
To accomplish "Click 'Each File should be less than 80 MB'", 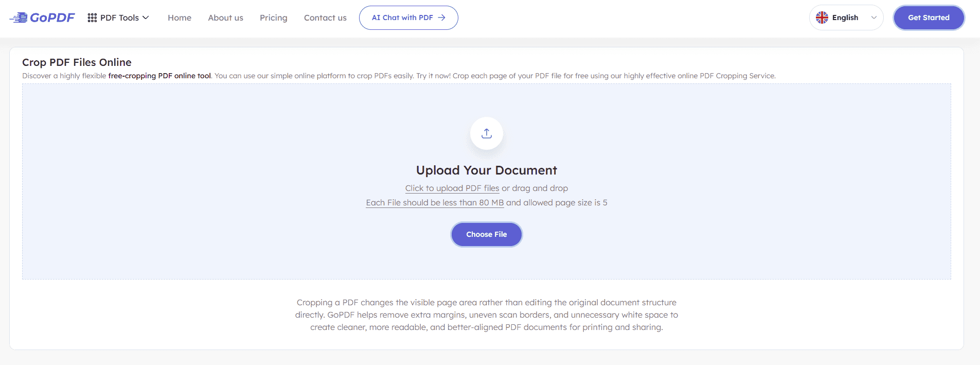I will click(435, 203).
